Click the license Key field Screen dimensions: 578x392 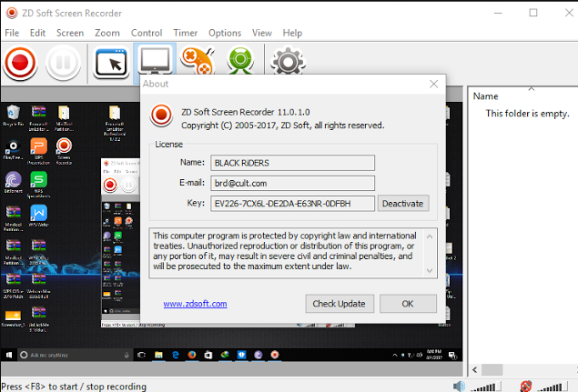tap(293, 204)
